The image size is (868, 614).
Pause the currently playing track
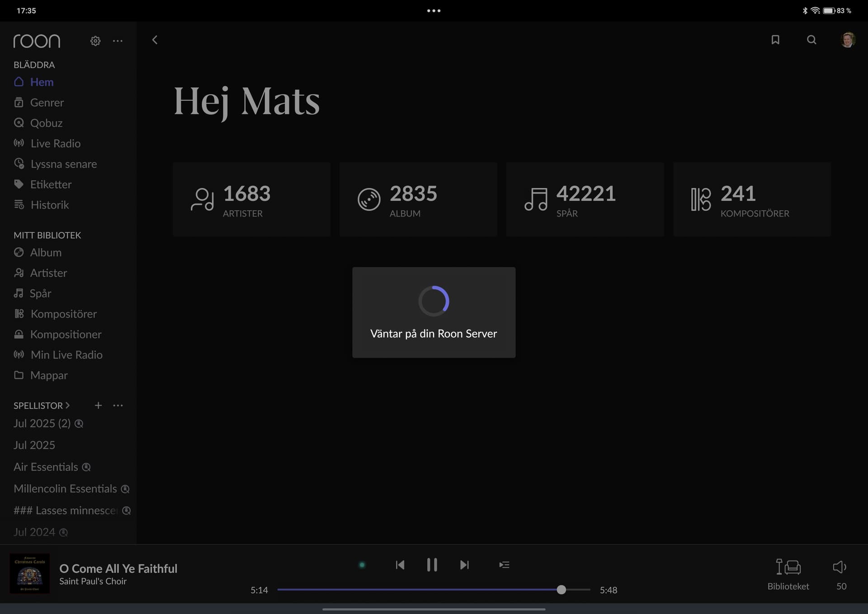(x=432, y=565)
